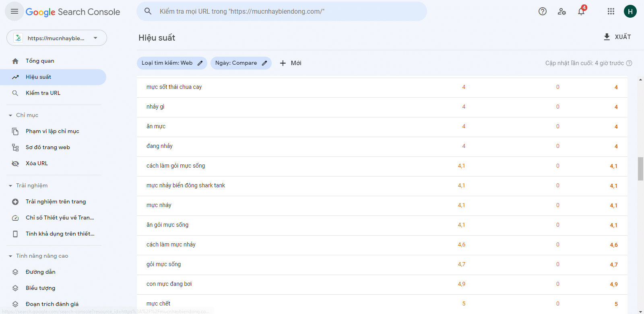644x314 pixels.
Task: Collapse the Tính năng nâng cao section
Action: [x=10, y=256]
